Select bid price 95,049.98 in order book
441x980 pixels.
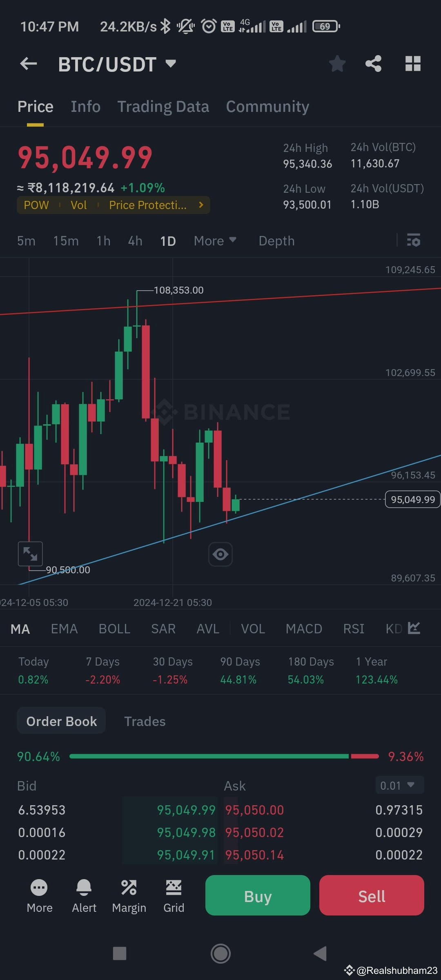pos(186,833)
